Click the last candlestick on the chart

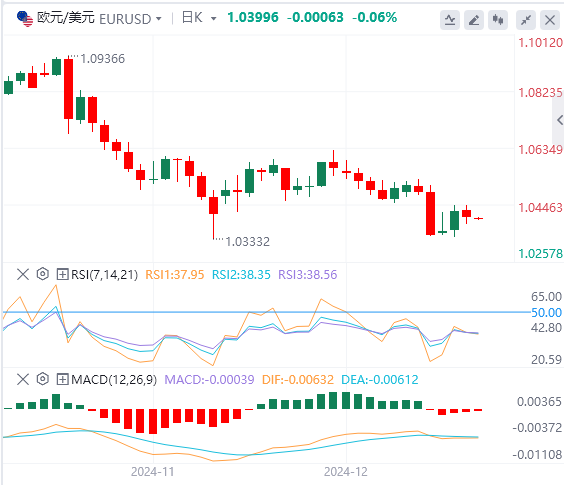click(478, 218)
